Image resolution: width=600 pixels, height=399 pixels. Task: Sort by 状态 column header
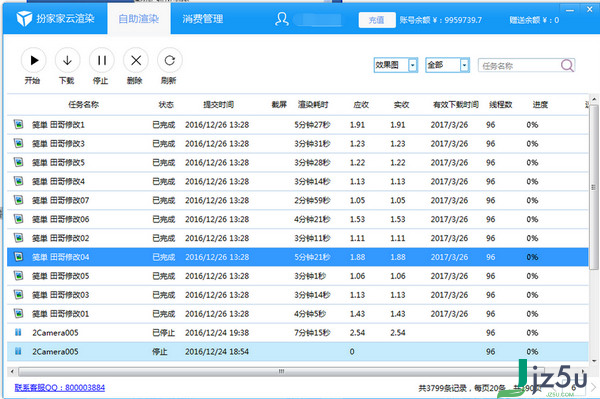(x=166, y=105)
